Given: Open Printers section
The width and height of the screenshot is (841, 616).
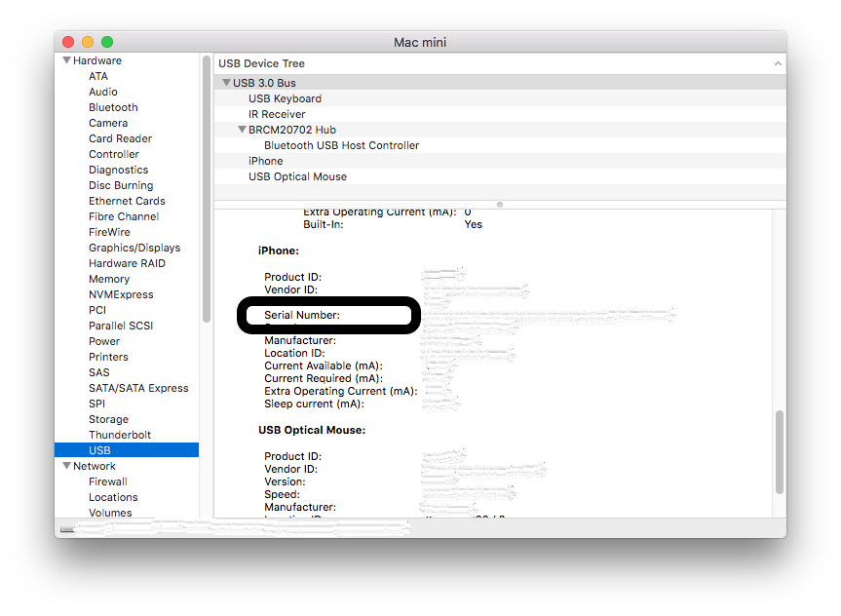Looking at the screenshot, I should click(x=108, y=357).
